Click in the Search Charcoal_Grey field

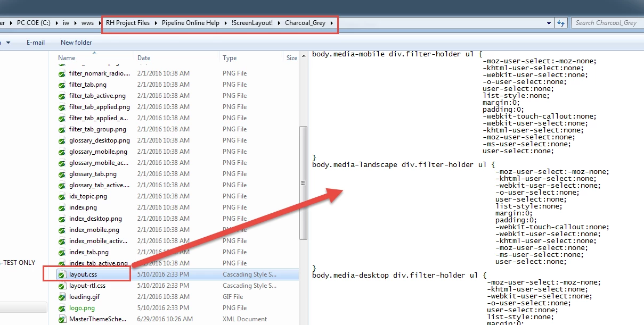607,23
